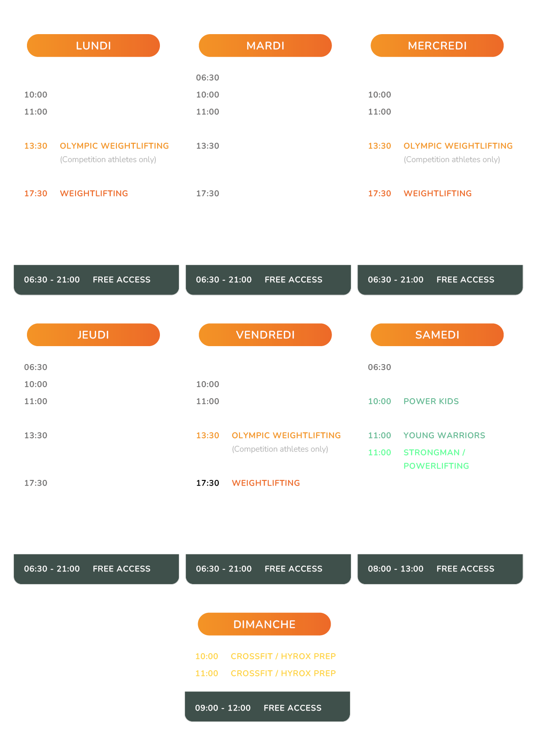Click Lundi's Olympic Weightlifting class
Screen dimensions: 535x756
tap(114, 146)
